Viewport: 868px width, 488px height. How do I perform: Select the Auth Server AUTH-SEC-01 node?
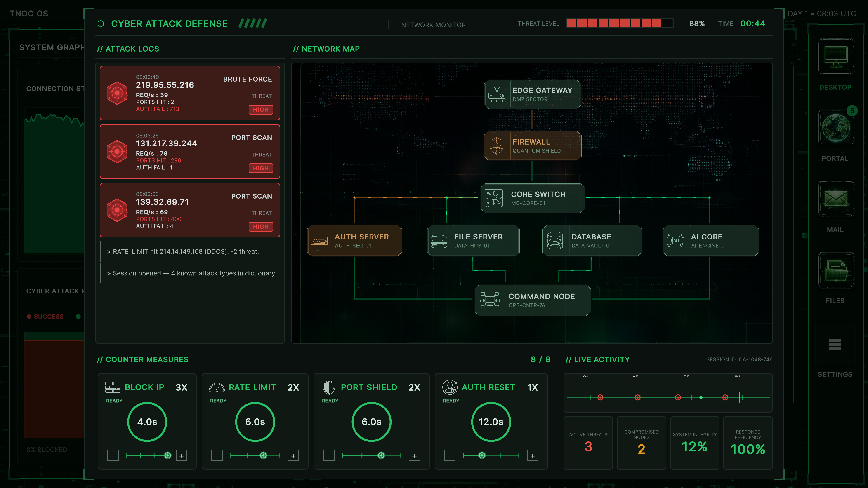[x=354, y=240]
